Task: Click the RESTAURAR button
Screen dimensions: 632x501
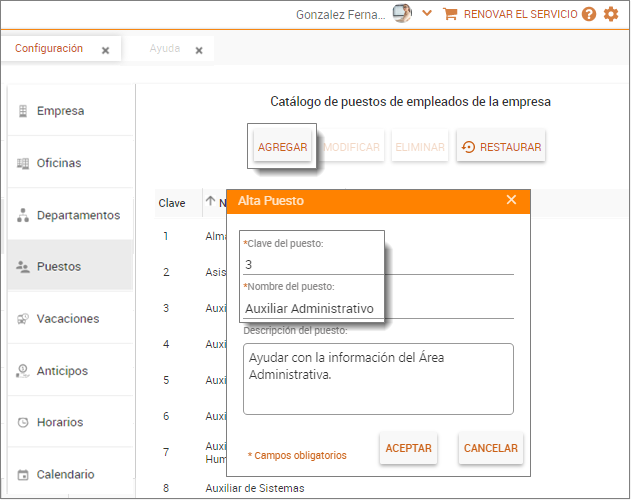Action: pos(501,147)
